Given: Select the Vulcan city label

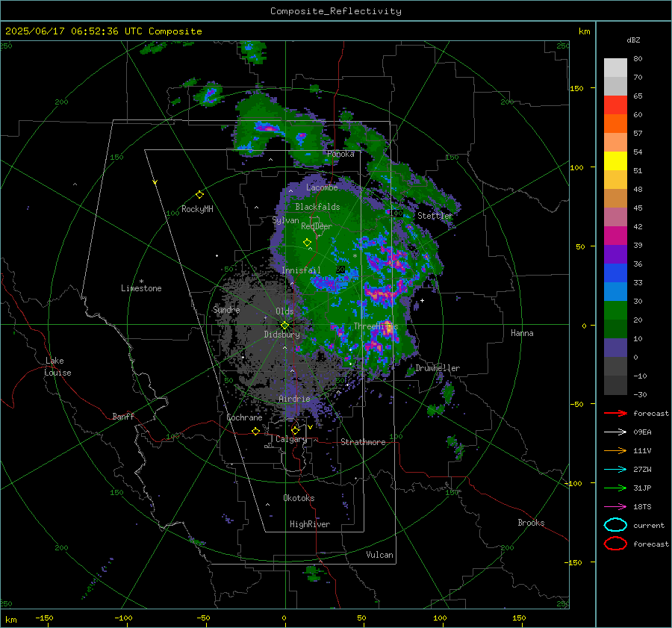Looking at the screenshot, I should [379, 555].
